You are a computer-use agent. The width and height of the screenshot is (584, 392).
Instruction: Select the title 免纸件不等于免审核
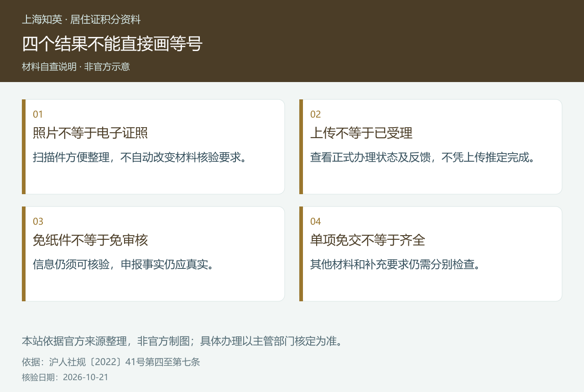click(90, 240)
